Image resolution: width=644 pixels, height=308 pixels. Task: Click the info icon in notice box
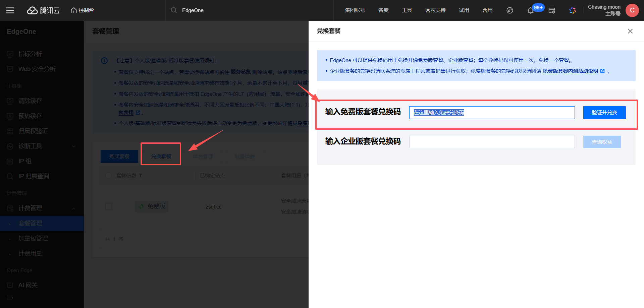(104, 61)
